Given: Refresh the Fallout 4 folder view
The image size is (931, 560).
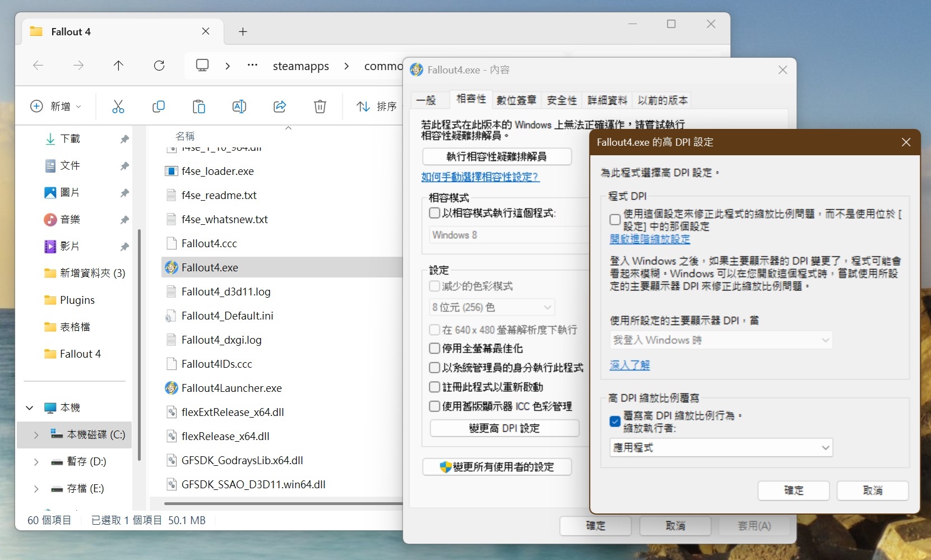Looking at the screenshot, I should coord(159,66).
